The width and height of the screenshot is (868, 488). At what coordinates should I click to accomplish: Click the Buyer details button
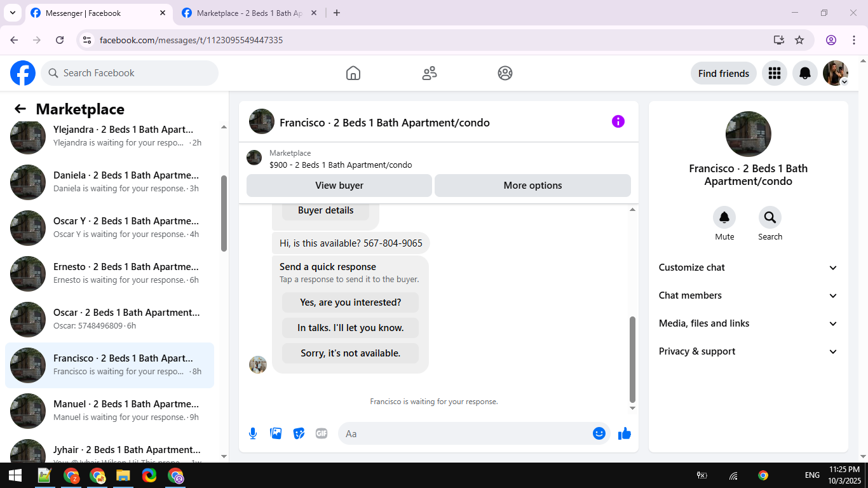coord(326,210)
